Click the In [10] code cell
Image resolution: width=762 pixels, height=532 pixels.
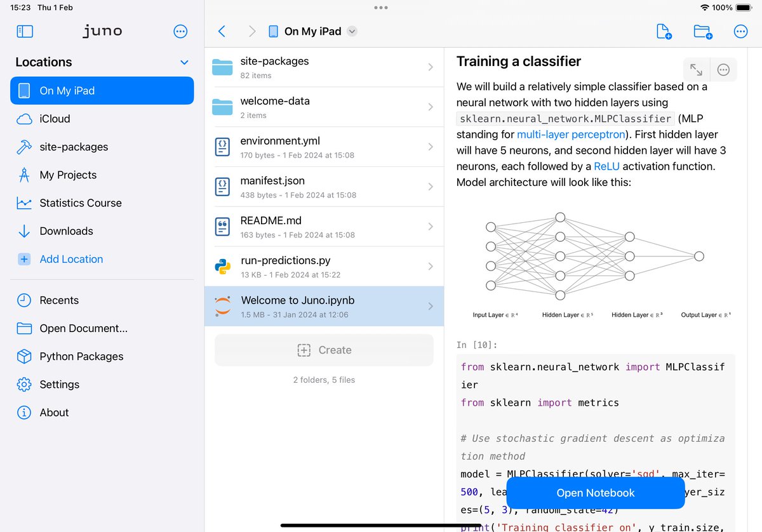pyautogui.click(x=596, y=443)
